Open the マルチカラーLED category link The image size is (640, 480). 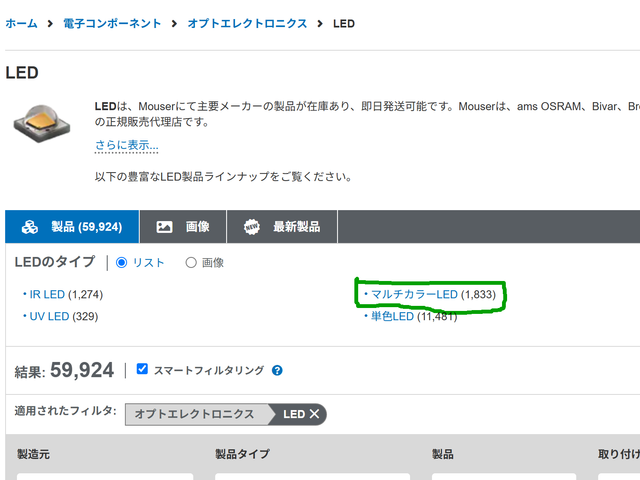tap(414, 294)
